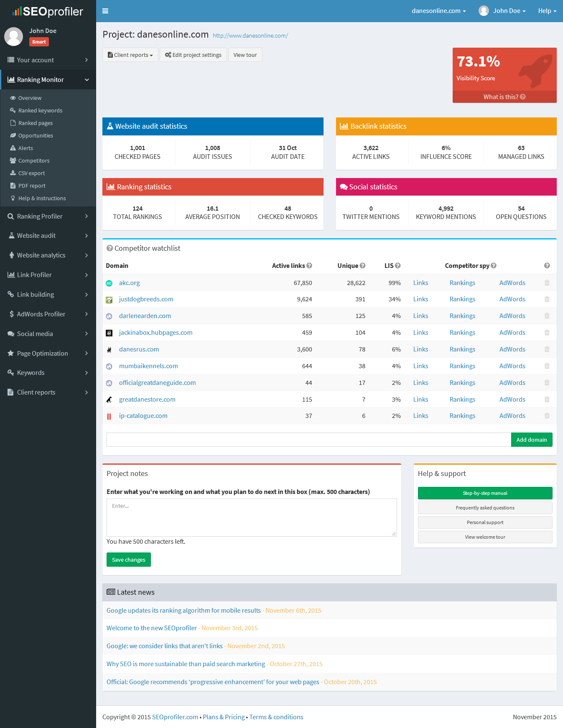The image size is (563, 728).
Task: Open the Step-by-step manual button
Action: (x=485, y=493)
